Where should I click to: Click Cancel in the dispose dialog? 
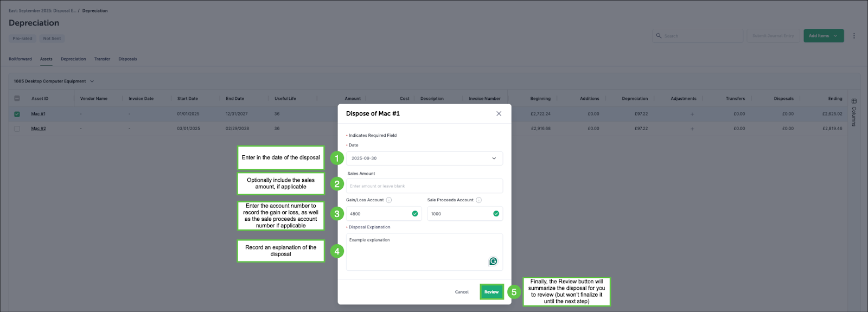point(462,292)
